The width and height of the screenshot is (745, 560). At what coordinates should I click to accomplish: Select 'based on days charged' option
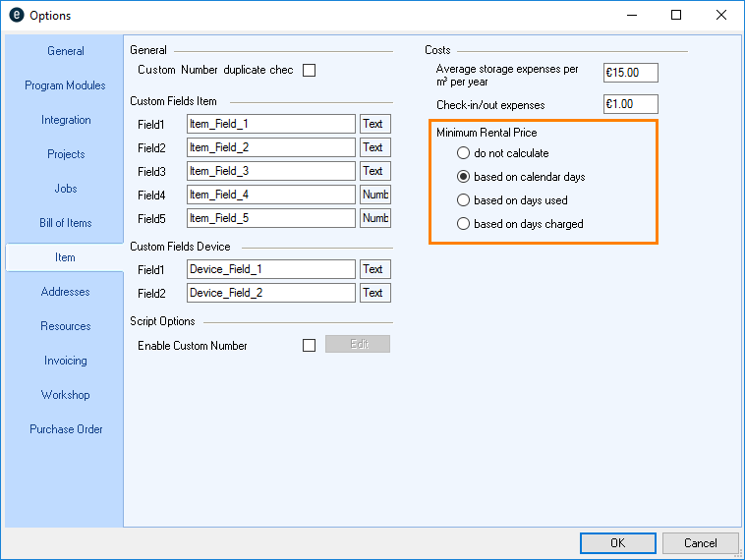pyautogui.click(x=464, y=224)
